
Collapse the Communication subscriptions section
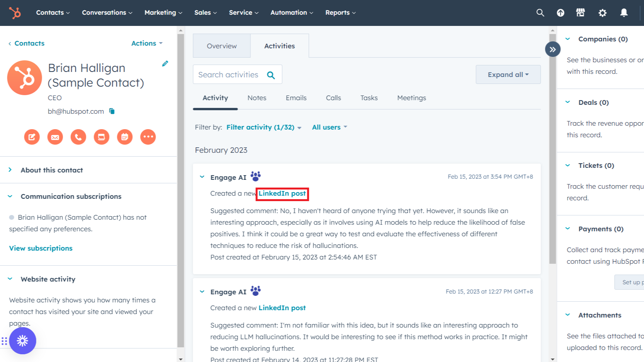[x=10, y=196]
